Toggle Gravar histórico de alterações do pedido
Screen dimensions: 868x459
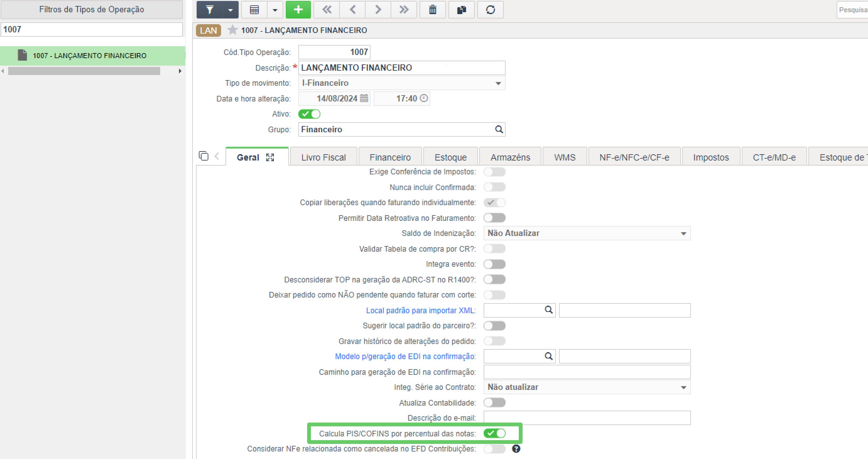pos(494,341)
